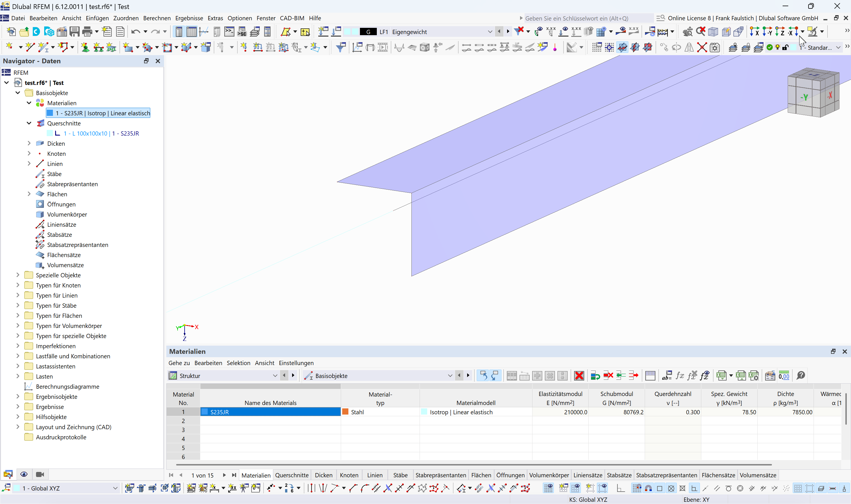Expand the Lasten folder in the navigator

(x=18, y=376)
